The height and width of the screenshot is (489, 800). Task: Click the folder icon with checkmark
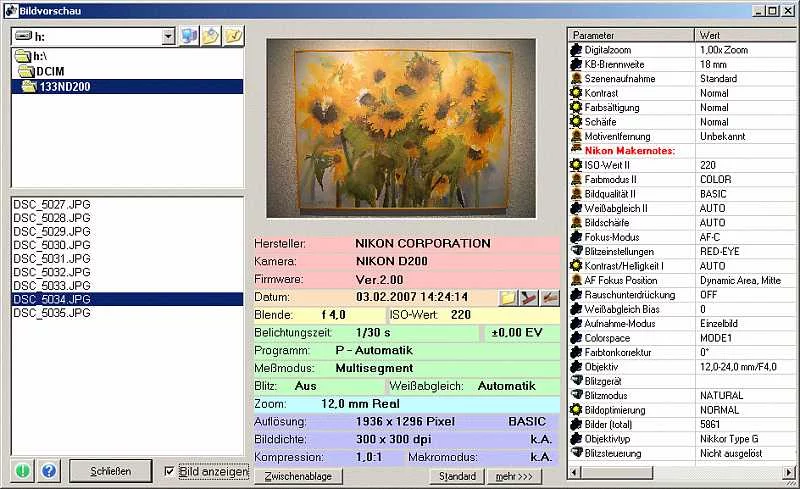pos(232,37)
